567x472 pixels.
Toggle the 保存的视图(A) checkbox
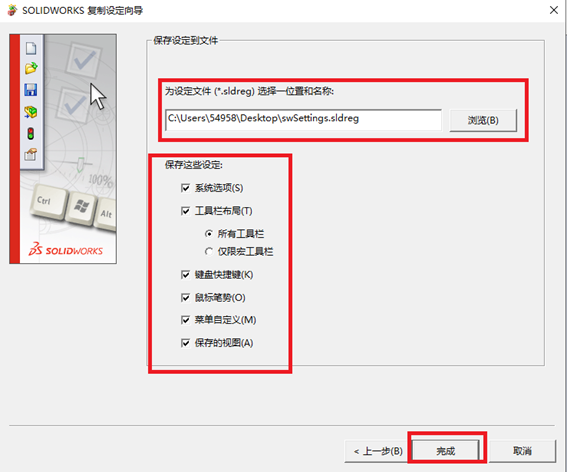(186, 343)
